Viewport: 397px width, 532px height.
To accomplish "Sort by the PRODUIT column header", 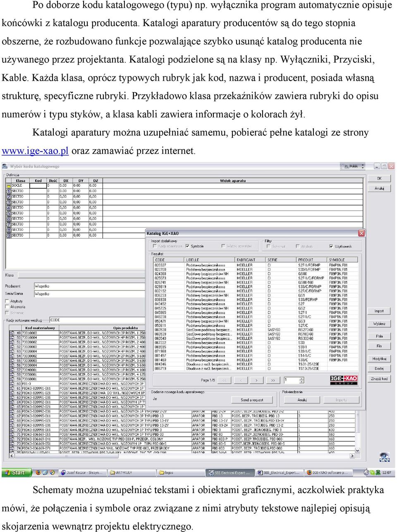I will pyautogui.click(x=313, y=260).
